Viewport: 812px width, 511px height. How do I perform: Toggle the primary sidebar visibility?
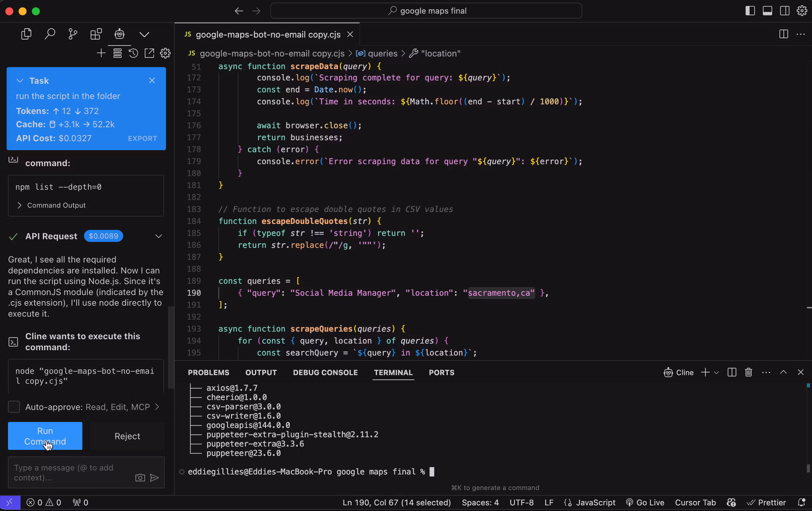coord(750,10)
